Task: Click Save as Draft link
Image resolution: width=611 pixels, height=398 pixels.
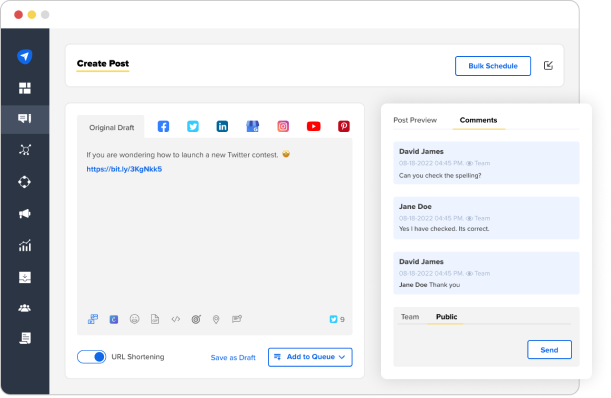Action: pyautogui.click(x=233, y=357)
